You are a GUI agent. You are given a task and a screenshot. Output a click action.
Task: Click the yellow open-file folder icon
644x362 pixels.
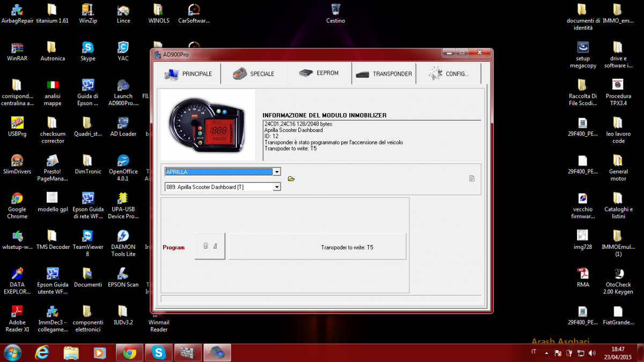coord(291,179)
